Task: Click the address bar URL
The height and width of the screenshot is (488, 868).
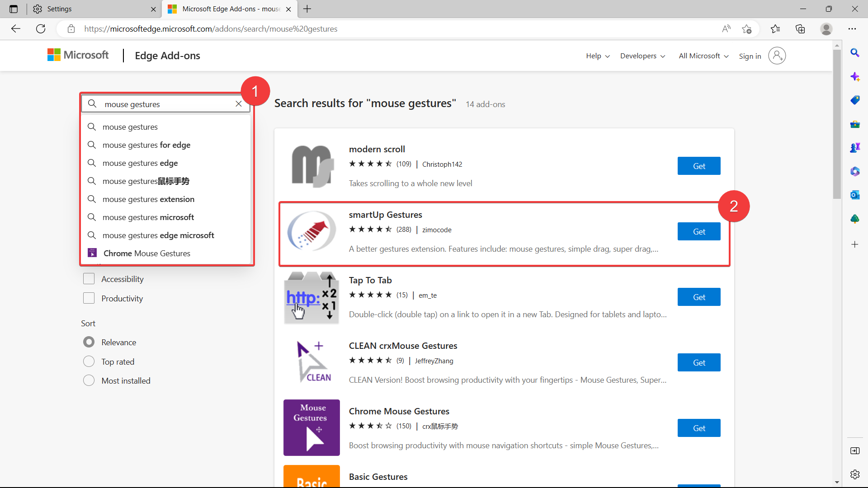Action: pos(211,29)
